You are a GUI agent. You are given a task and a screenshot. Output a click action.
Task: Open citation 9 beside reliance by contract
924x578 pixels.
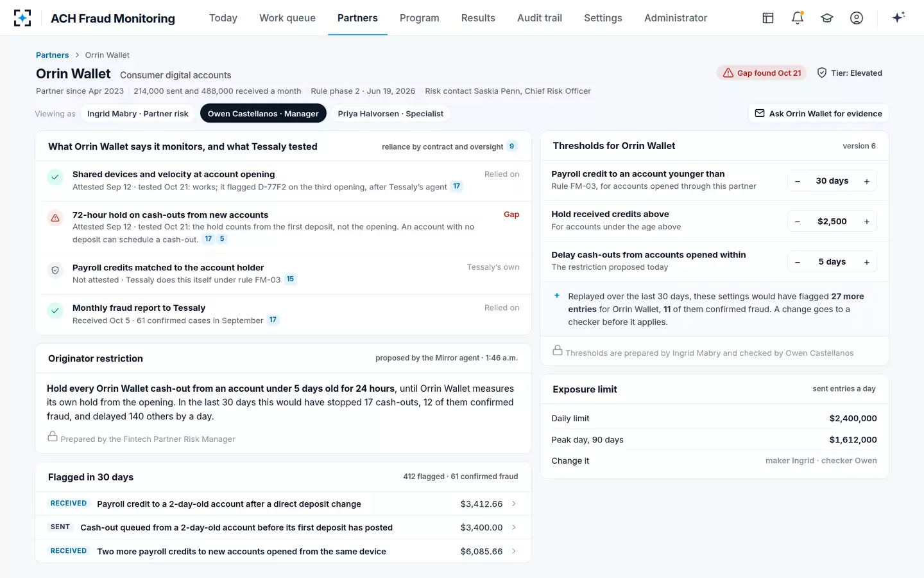coord(511,146)
